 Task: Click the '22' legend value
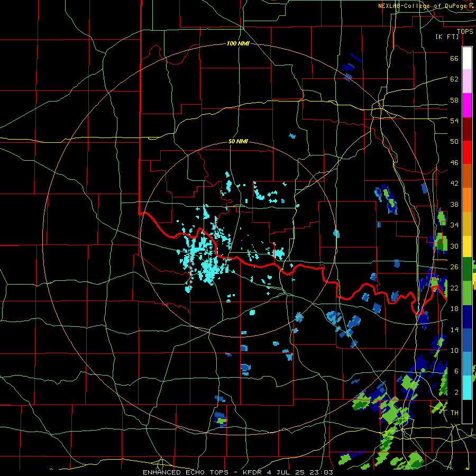454,288
